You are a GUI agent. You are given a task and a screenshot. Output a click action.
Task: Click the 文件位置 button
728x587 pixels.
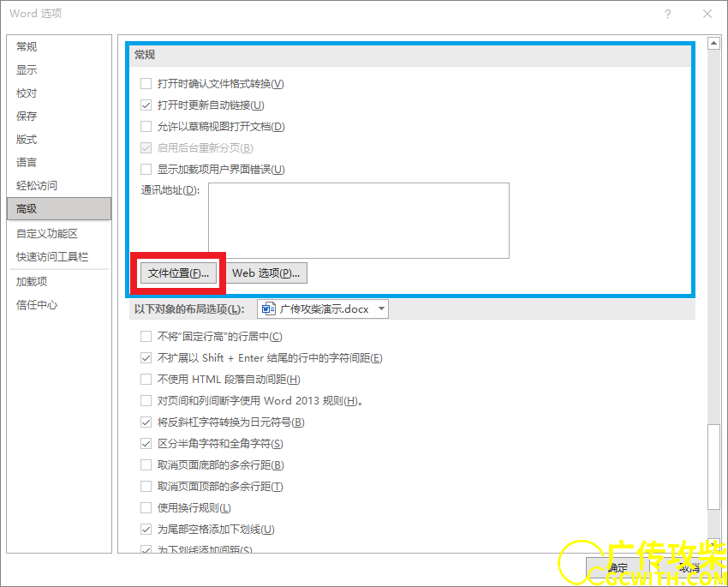click(178, 273)
